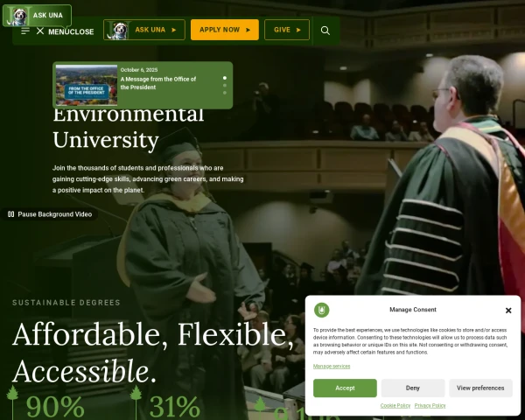The width and height of the screenshot is (525, 420).
Task: Open the Give button in header
Action: tap(286, 30)
